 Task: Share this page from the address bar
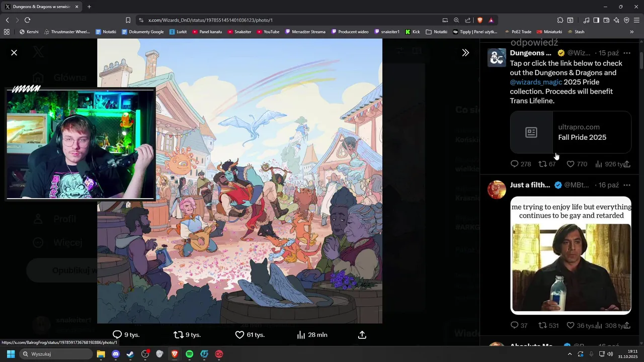[x=468, y=20]
